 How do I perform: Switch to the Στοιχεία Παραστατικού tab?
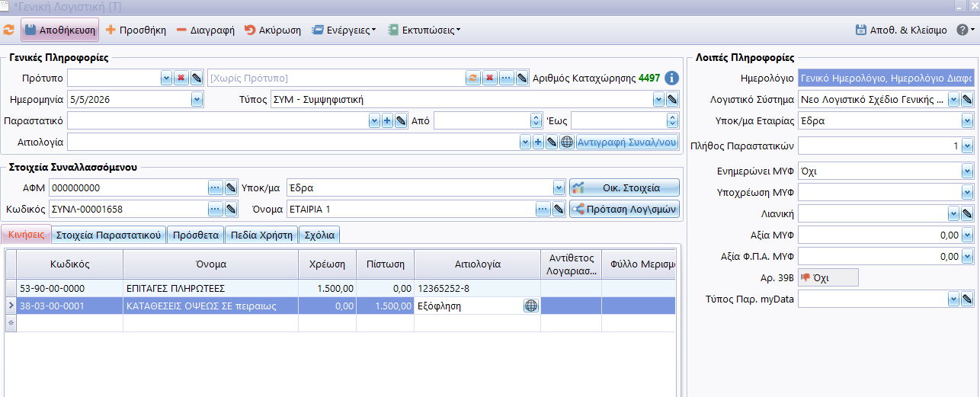tap(110, 235)
